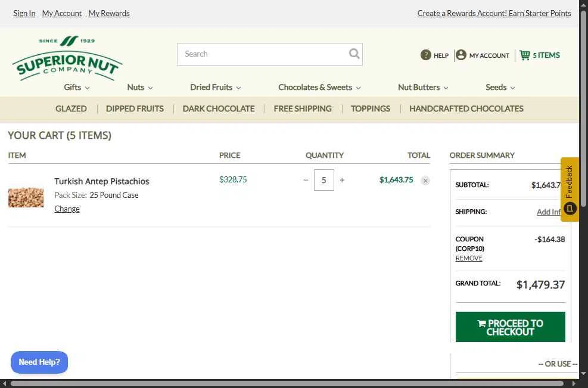Screen dimensions: 588x388
Task: Click Proceed to Checkout button
Action: 510,327
